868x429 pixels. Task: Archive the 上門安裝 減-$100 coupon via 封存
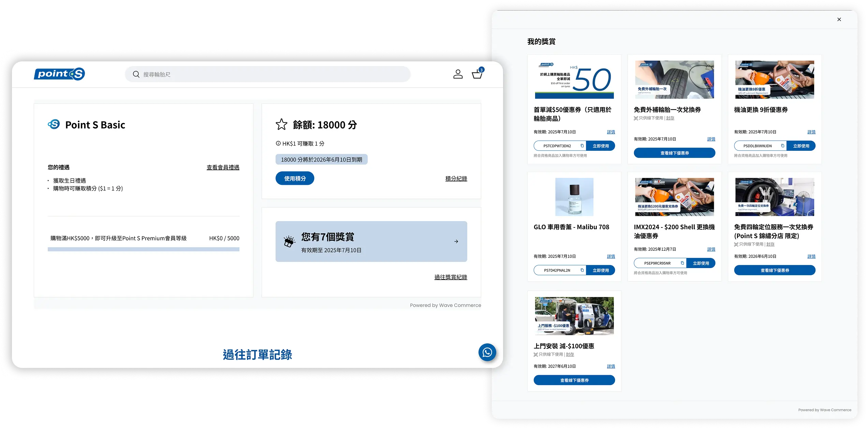pos(570,355)
